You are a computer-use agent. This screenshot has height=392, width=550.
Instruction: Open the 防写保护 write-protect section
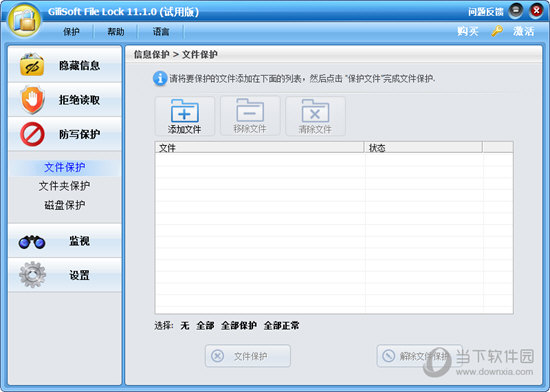[65, 134]
